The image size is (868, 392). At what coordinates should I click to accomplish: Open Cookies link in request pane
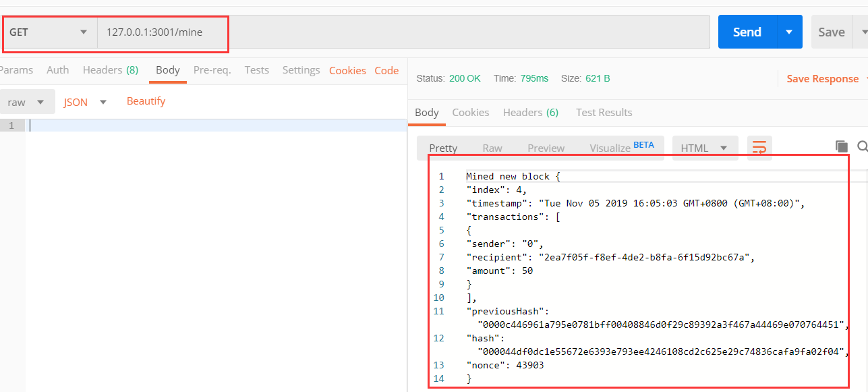[347, 70]
